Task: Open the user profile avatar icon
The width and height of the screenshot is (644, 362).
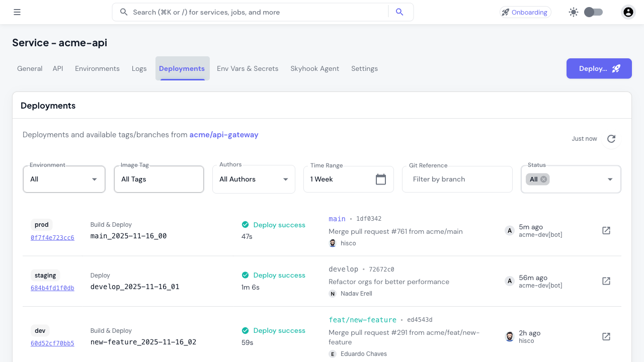Action: coord(628,12)
